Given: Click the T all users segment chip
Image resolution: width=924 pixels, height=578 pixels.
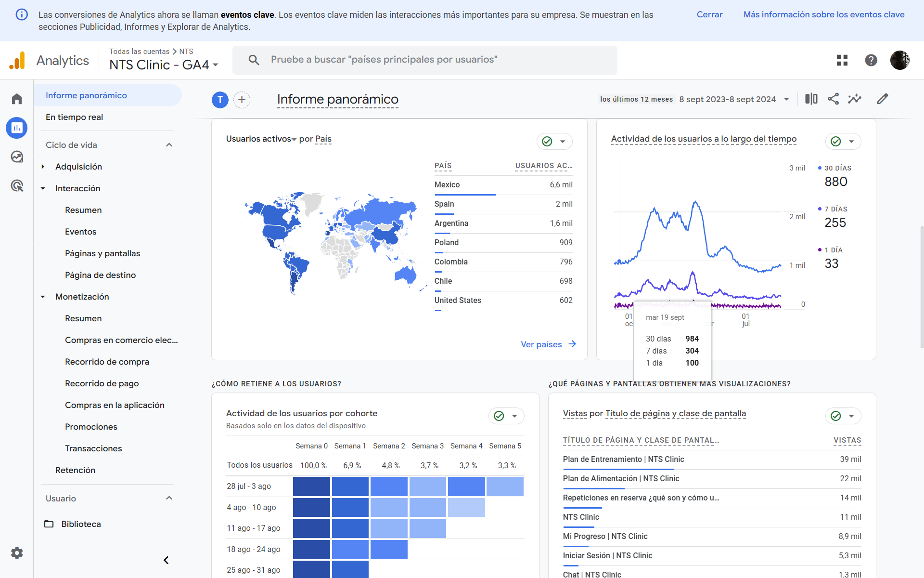Looking at the screenshot, I should click(220, 100).
